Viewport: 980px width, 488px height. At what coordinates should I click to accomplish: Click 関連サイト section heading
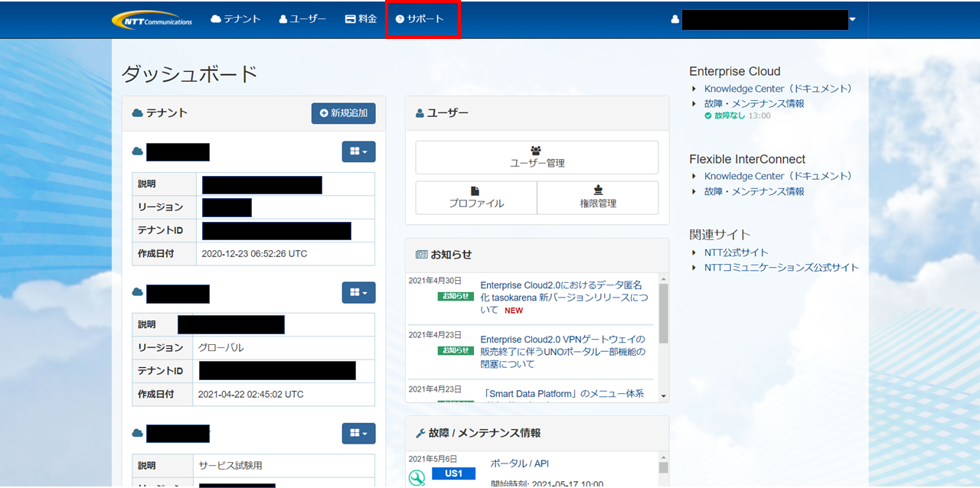(720, 234)
